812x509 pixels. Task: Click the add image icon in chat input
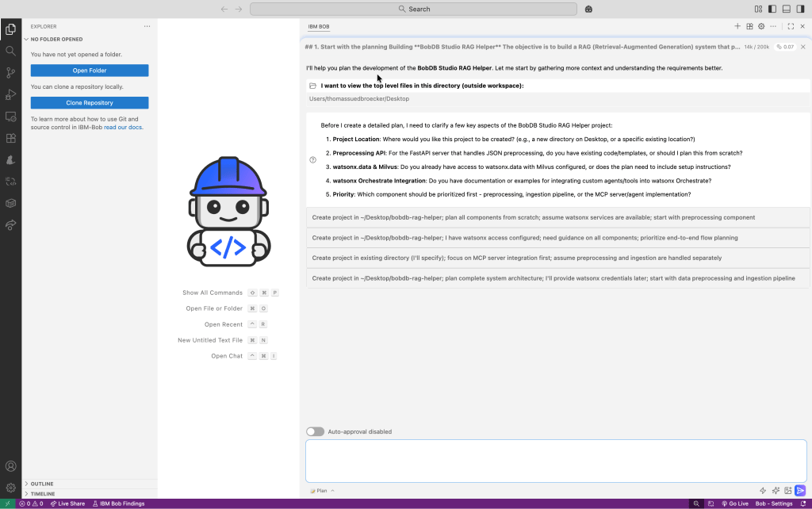tap(788, 491)
